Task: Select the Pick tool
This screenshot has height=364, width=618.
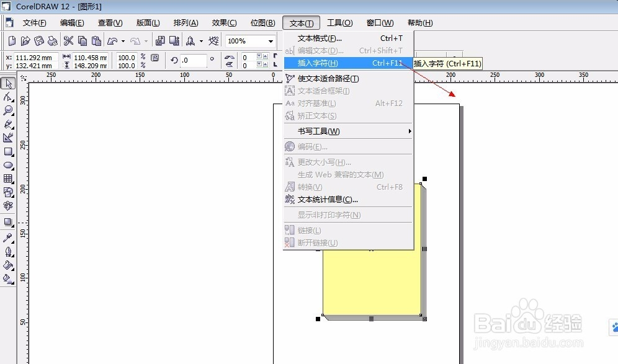Action: point(8,84)
